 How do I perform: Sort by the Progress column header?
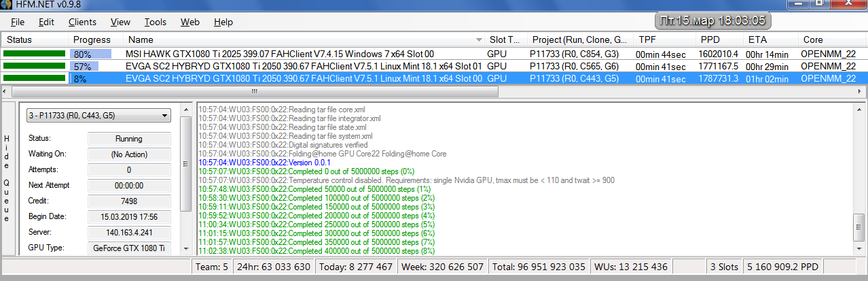[x=95, y=40]
